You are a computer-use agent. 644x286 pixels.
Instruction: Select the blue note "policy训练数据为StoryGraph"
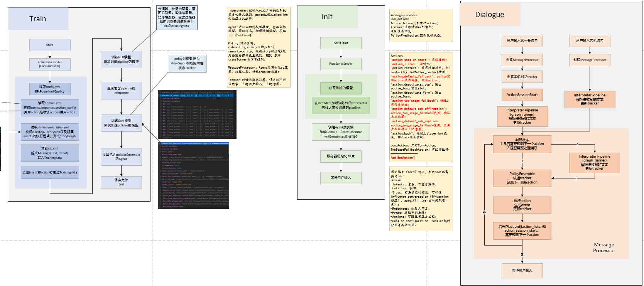pos(187,63)
